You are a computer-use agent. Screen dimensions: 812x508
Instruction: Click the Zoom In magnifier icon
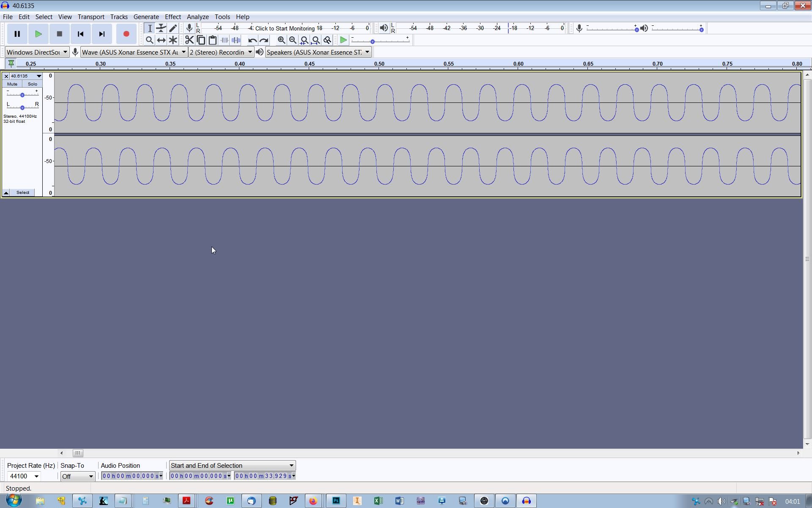(x=281, y=40)
